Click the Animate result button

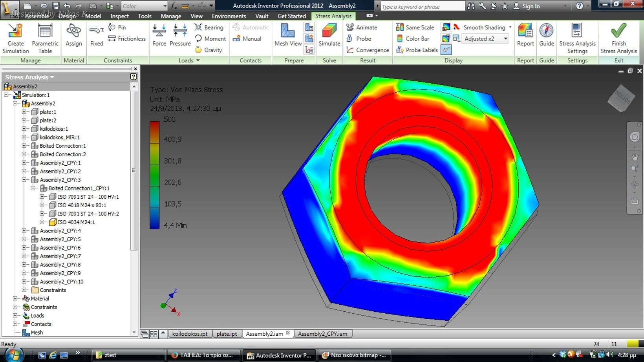[362, 27]
